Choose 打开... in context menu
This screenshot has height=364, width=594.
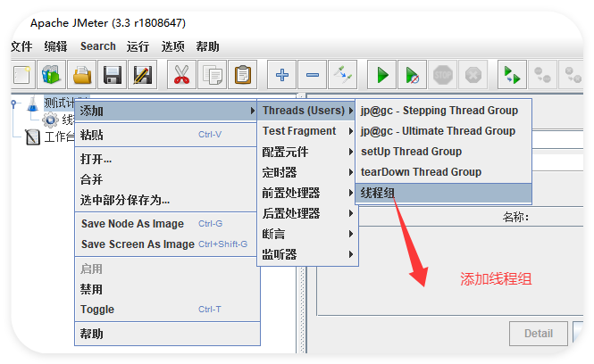(x=167, y=159)
